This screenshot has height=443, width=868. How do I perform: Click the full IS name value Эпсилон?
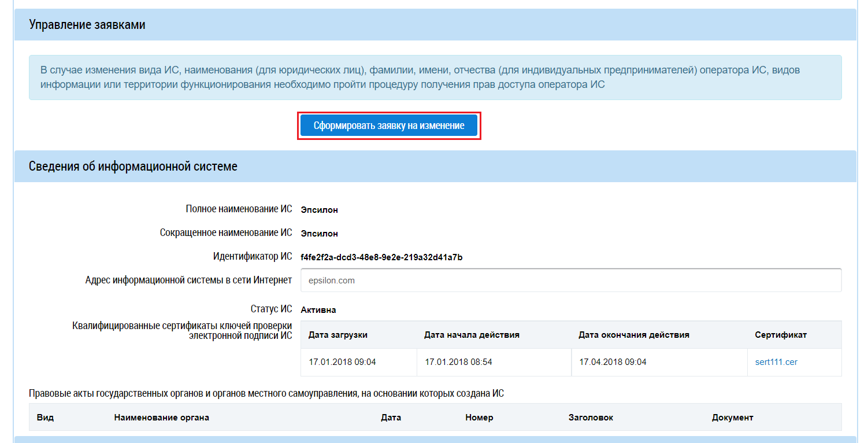pos(319,210)
